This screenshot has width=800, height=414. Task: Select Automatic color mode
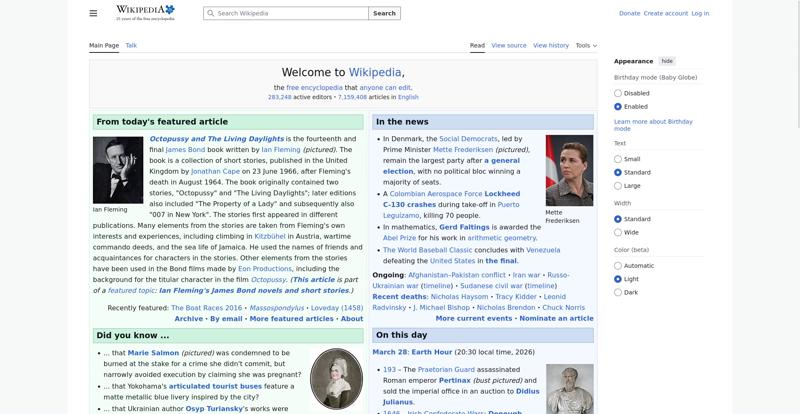pos(618,266)
